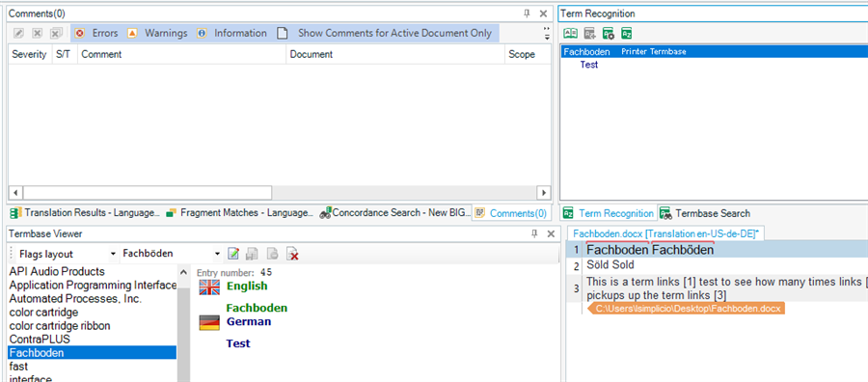
Task: Open Comments toolbar overflow options
Action: coord(547,33)
